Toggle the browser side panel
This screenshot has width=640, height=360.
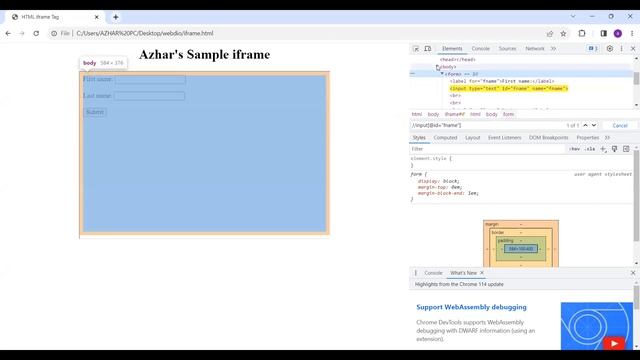point(604,33)
